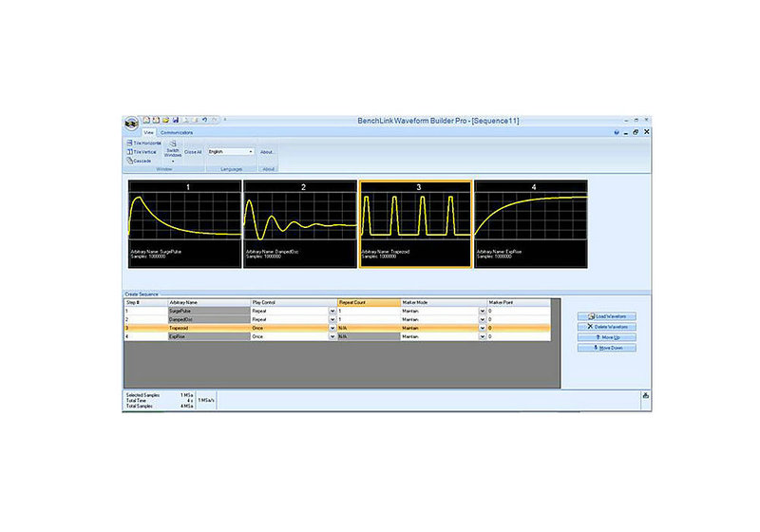Click the Close All button in ribbon
This screenshot has width=760, height=532.
click(x=193, y=152)
